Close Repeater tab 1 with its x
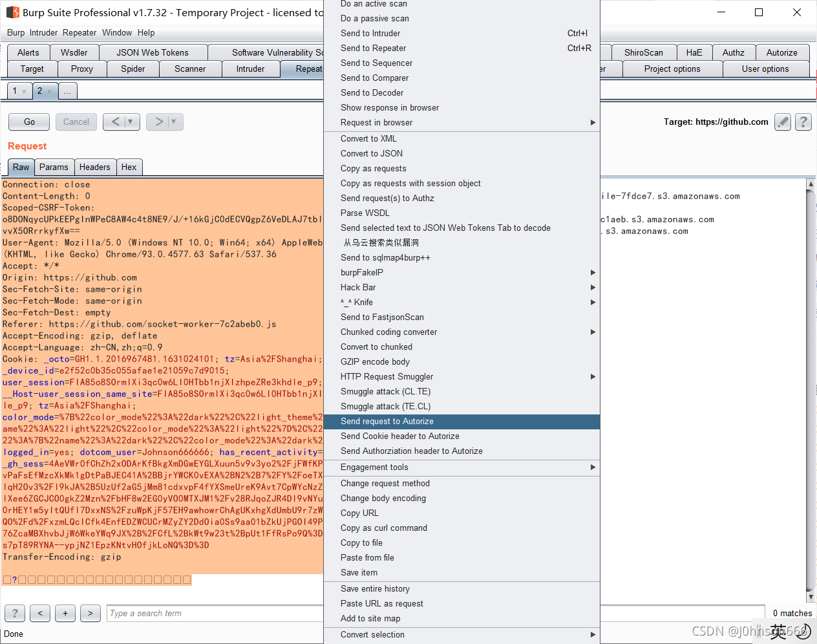 click(x=25, y=91)
